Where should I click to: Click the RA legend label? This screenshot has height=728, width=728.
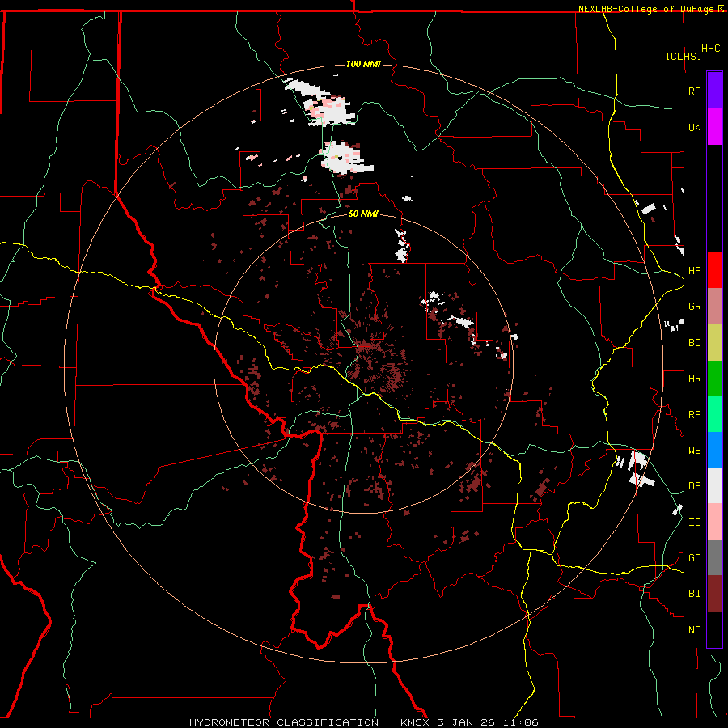tap(694, 415)
